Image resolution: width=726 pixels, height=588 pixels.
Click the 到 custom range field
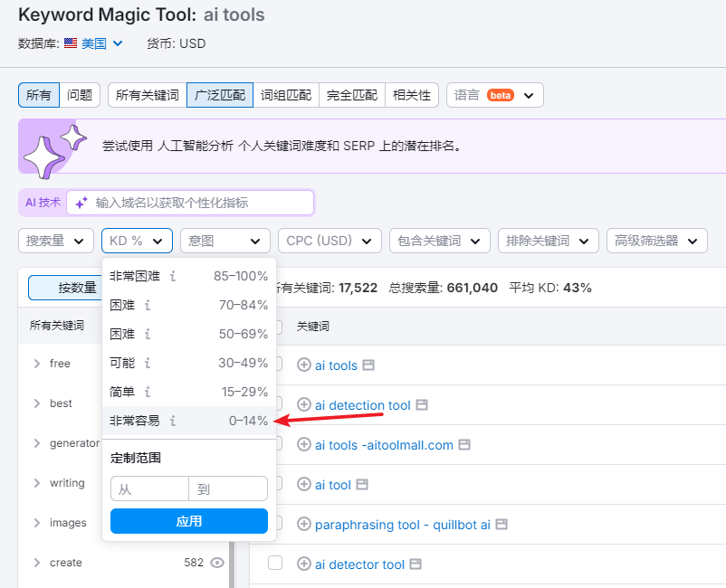(228, 488)
